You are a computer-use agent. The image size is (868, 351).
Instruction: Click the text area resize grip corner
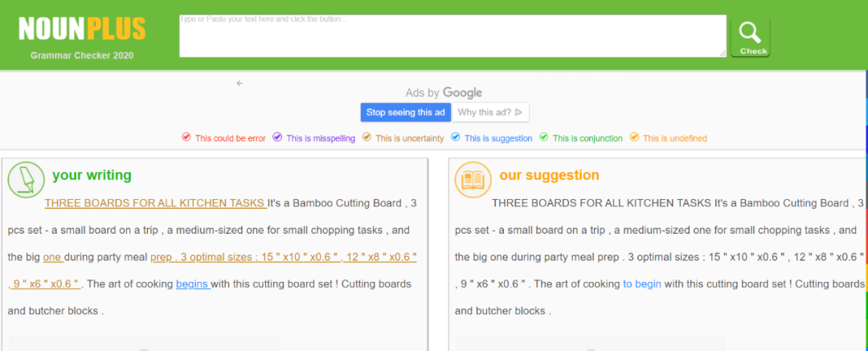pyautogui.click(x=723, y=53)
